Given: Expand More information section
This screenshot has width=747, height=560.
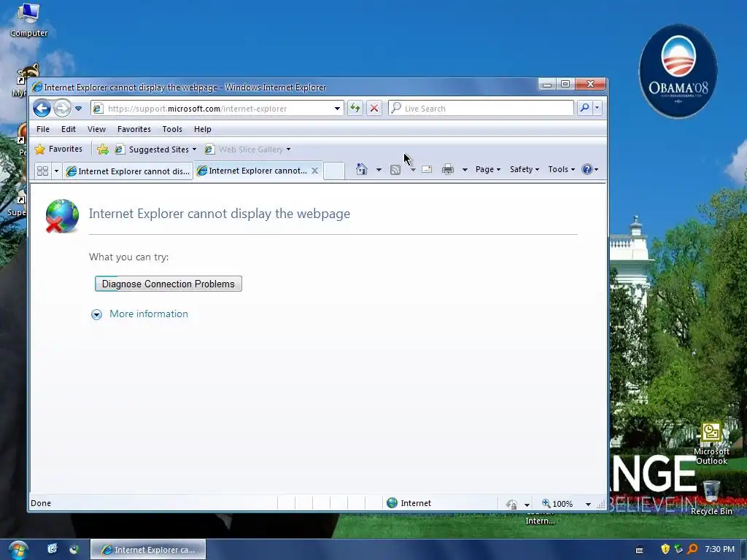Looking at the screenshot, I should 140,314.
